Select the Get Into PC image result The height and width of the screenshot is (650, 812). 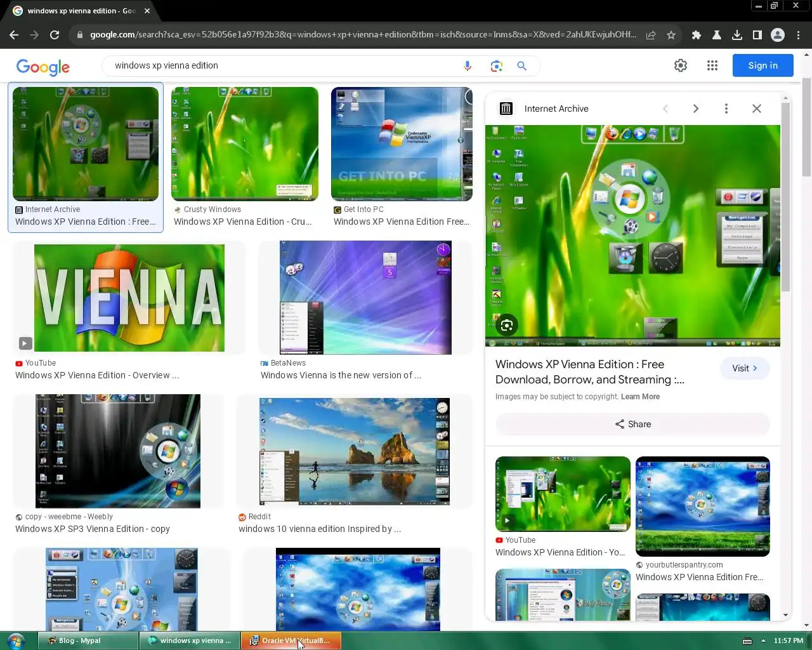[x=402, y=144]
